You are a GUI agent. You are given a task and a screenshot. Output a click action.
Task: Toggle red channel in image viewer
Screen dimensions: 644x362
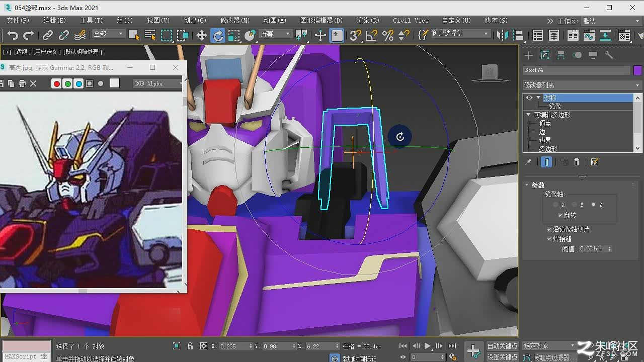point(57,83)
